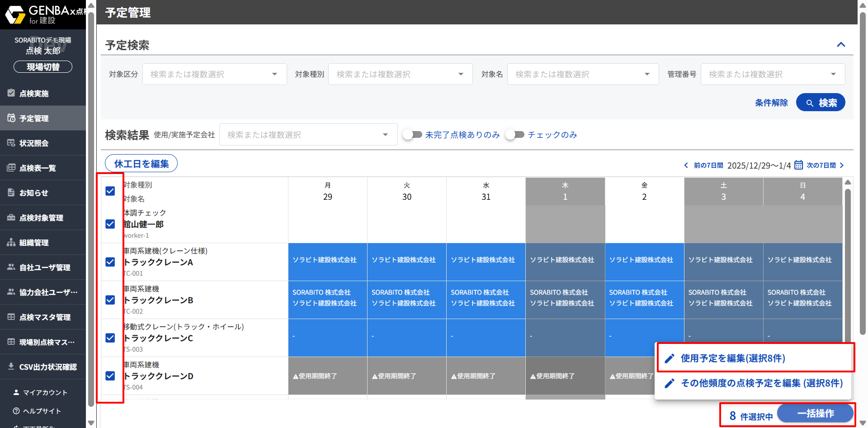This screenshot has width=868, height=428.
Task: Open 点検対象管理 in the sidebar
Action: [x=41, y=218]
